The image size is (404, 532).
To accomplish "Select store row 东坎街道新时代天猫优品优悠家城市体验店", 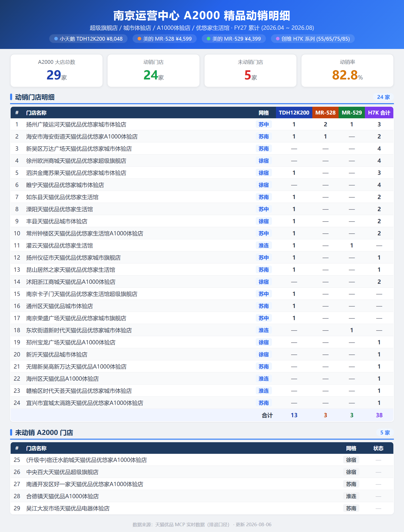I will coord(202,330).
